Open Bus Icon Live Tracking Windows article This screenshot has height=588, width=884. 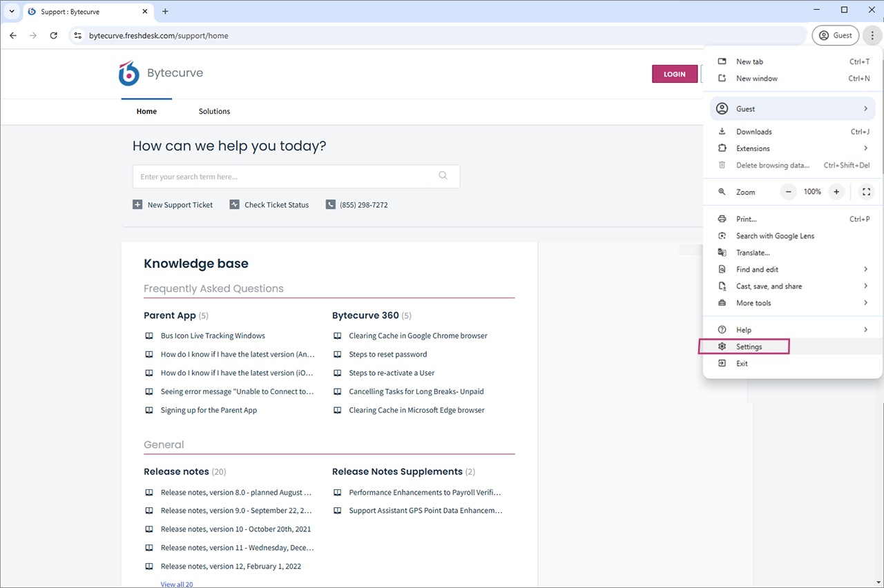coord(213,335)
